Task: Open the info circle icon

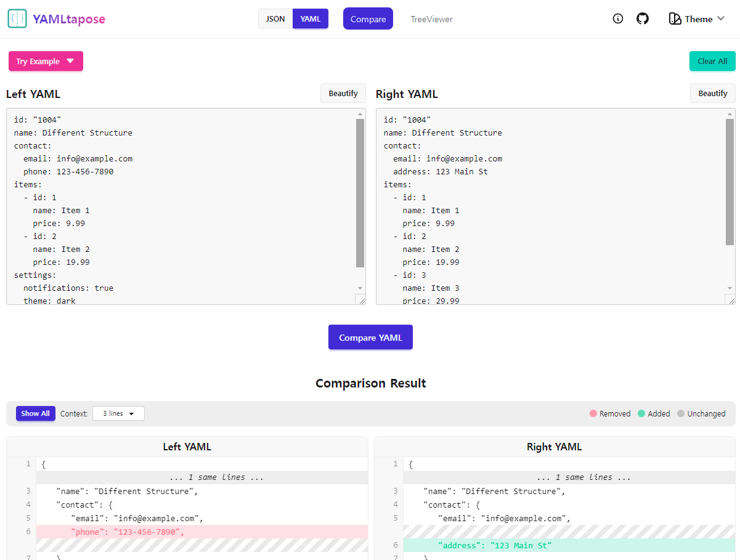Action: [618, 18]
